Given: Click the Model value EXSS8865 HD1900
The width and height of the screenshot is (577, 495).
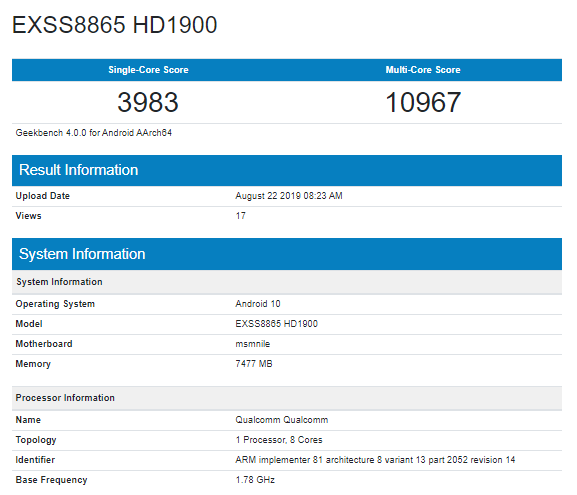Looking at the screenshot, I should [277, 323].
